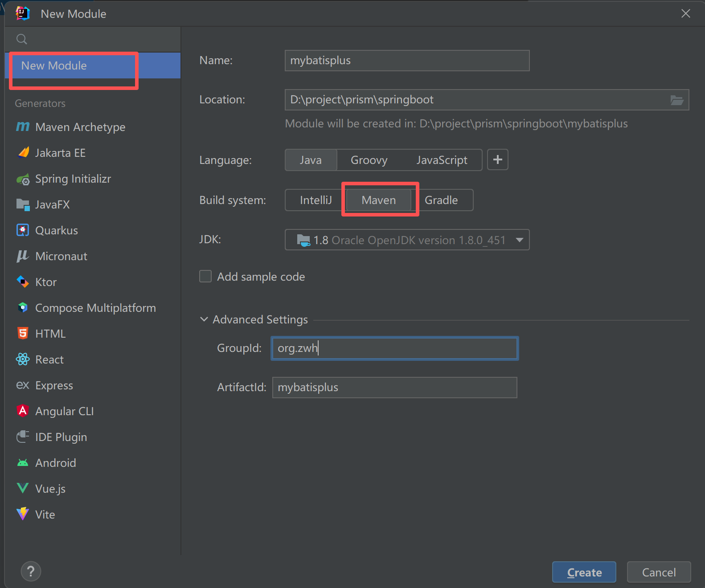Choose Groovy as the language
The height and width of the screenshot is (588, 705).
tap(369, 160)
